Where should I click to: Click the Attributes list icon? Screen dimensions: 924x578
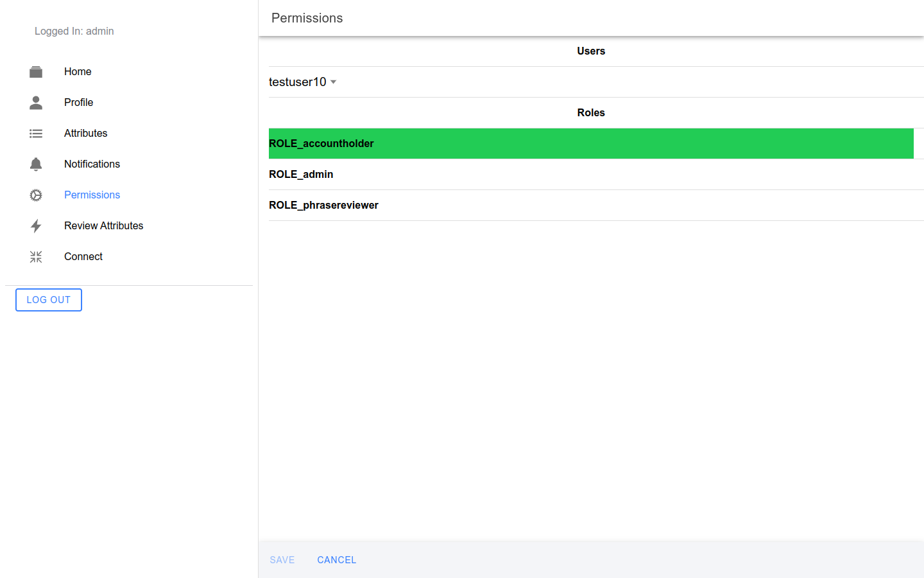pyautogui.click(x=36, y=134)
